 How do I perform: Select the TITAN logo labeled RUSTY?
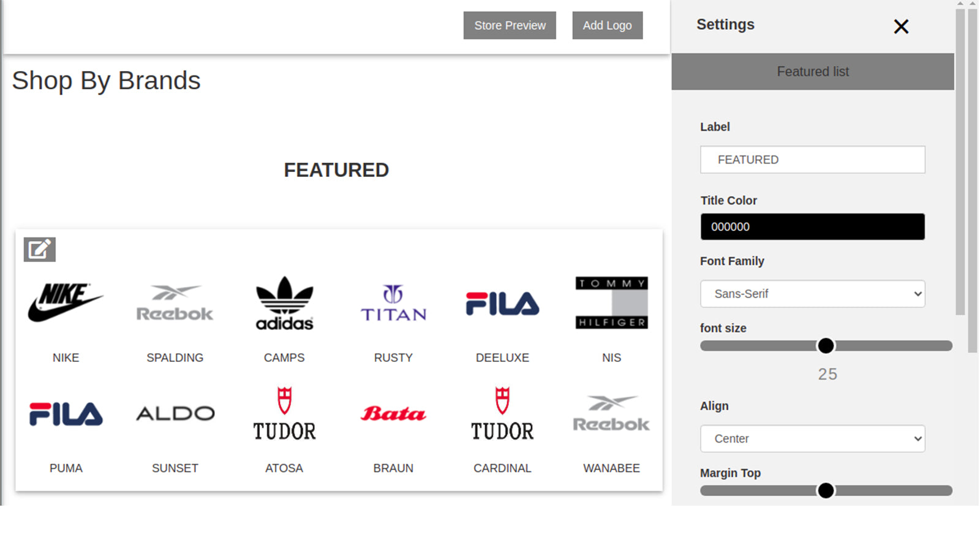[393, 302]
